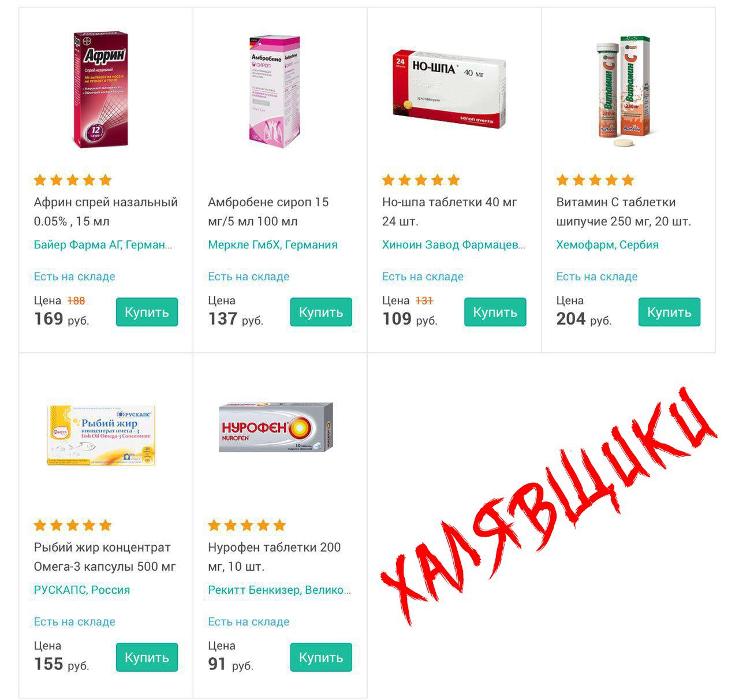
Task: Click the star rating under Африн
Action: 73,180
